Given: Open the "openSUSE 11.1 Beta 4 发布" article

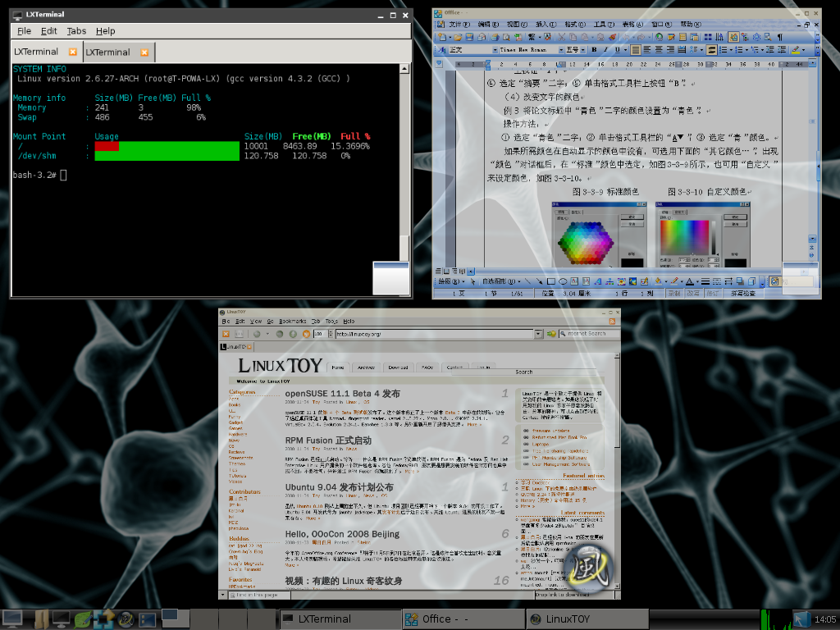Looking at the screenshot, I should pyautogui.click(x=342, y=394).
